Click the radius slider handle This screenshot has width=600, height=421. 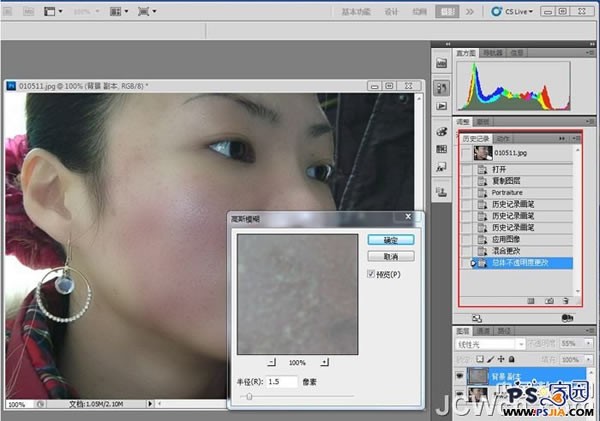click(x=249, y=396)
